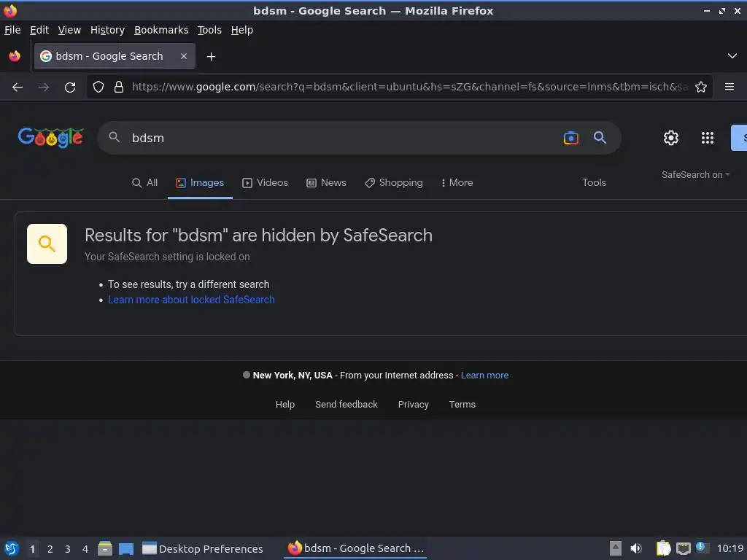This screenshot has height=560, width=747.
Task: Click the forward navigation arrow
Action: click(x=43, y=87)
